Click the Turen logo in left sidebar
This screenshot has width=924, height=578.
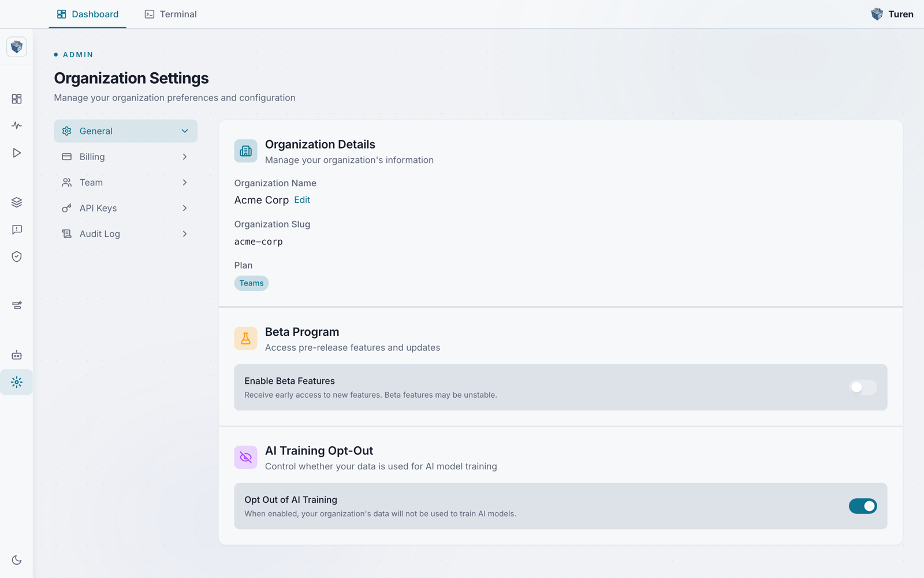tap(17, 47)
